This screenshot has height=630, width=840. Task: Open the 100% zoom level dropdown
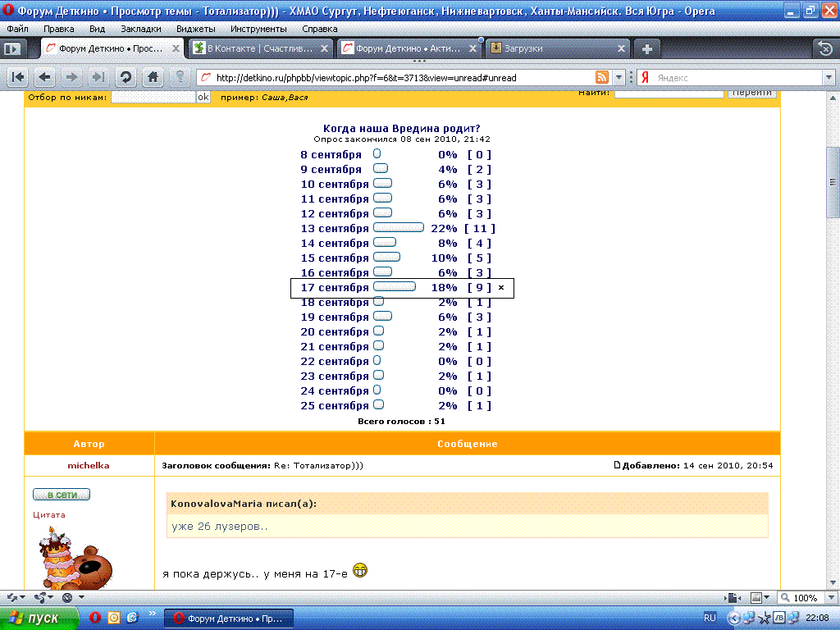(831, 597)
